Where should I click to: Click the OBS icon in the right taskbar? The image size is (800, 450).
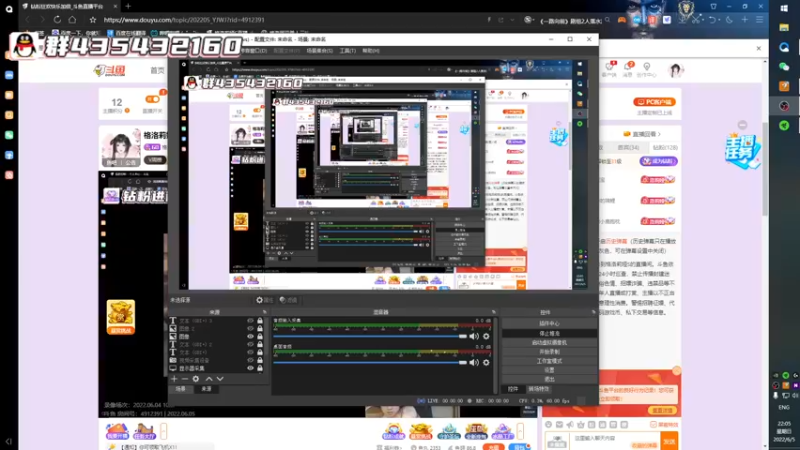click(784, 106)
